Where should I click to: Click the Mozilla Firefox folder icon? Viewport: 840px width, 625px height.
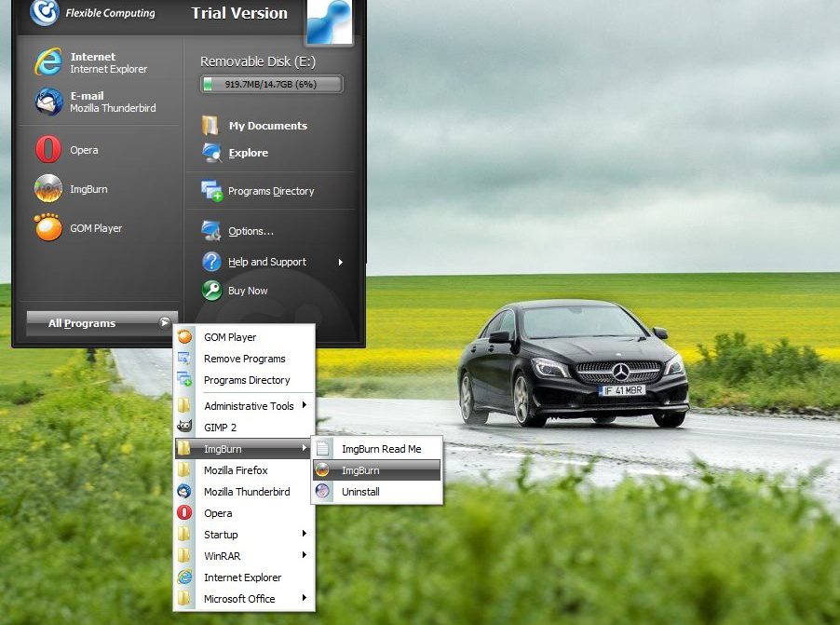click(x=183, y=469)
